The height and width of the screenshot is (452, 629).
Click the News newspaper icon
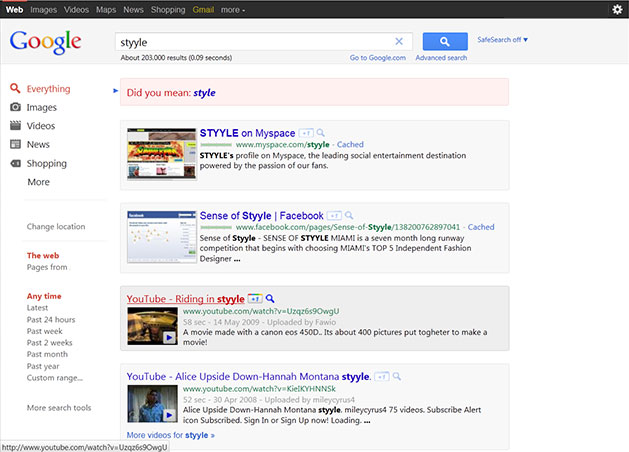[15, 144]
